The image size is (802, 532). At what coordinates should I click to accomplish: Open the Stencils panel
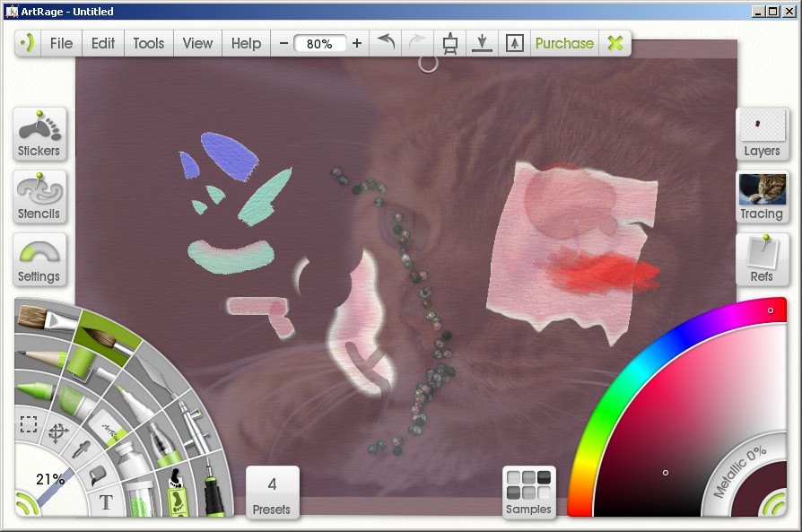[x=39, y=196]
